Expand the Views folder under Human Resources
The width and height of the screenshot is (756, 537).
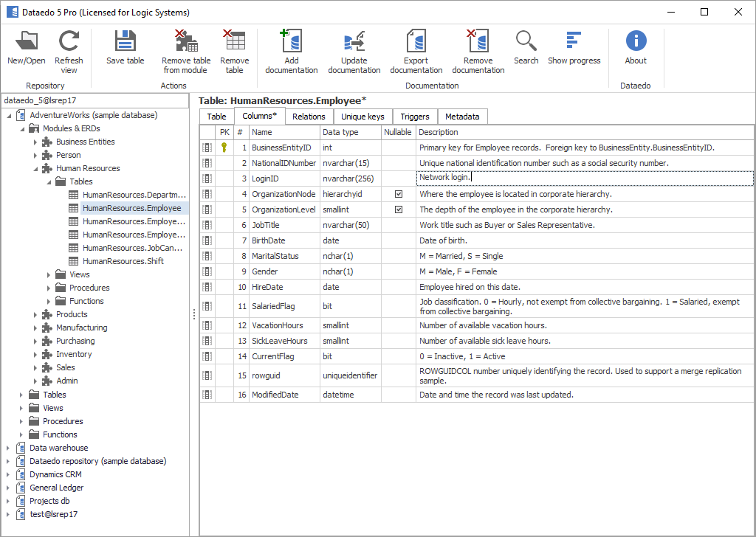[x=49, y=274]
